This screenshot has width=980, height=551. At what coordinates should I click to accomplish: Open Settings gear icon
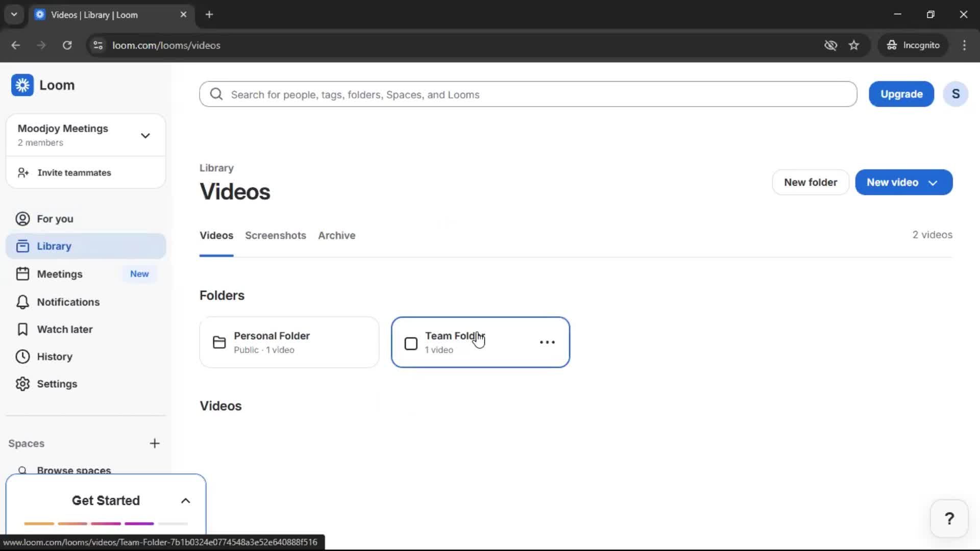[22, 384]
